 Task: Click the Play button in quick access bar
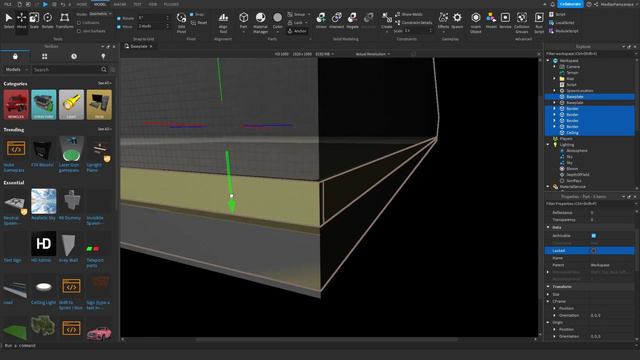point(45,4)
